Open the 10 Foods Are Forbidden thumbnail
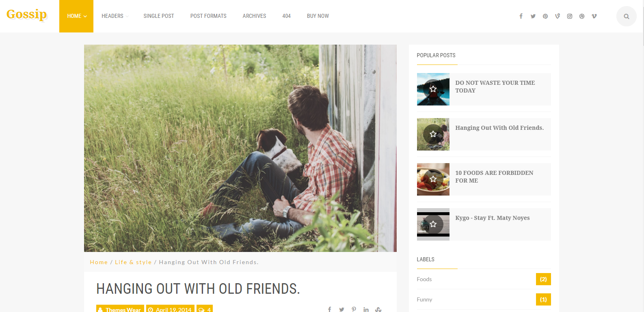 (x=433, y=179)
